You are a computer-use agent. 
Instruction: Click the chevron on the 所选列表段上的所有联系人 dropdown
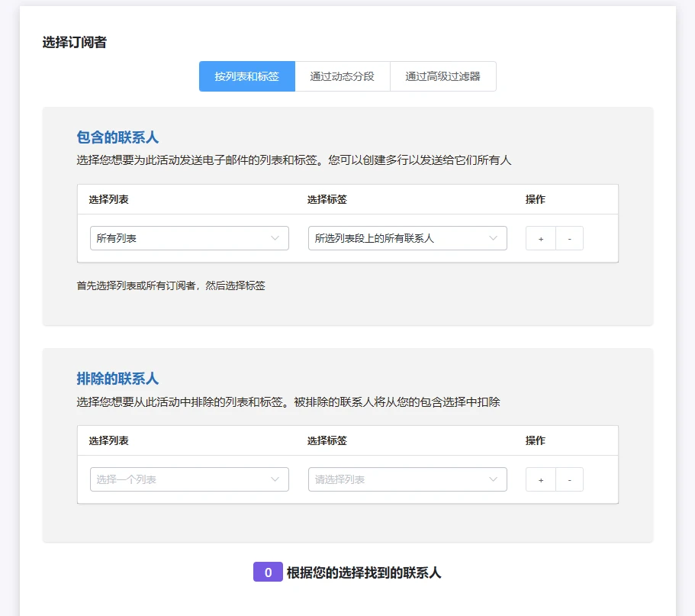click(x=494, y=238)
